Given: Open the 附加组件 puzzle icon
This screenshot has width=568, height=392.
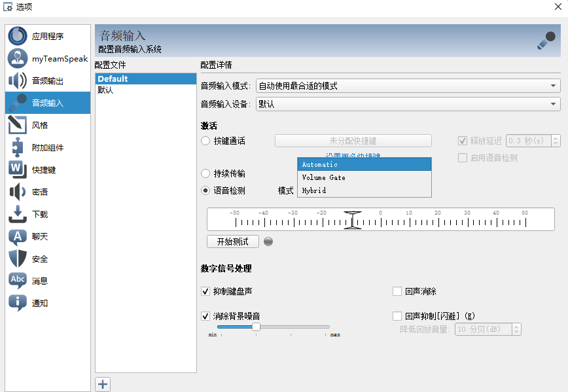Looking at the screenshot, I should click(x=18, y=147).
